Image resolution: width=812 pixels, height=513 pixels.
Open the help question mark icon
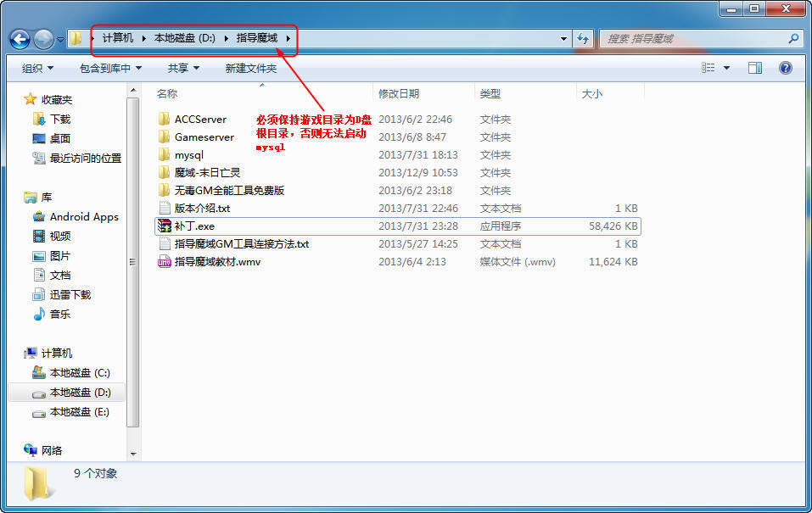[785, 68]
